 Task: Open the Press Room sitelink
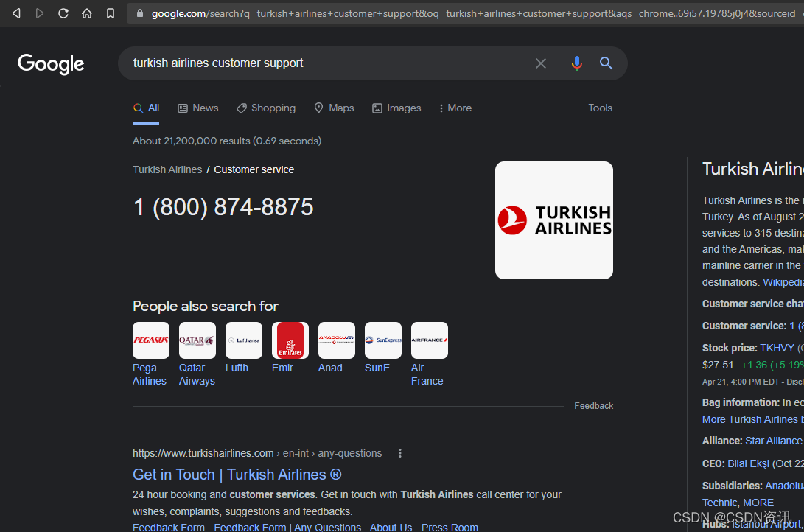(450, 527)
